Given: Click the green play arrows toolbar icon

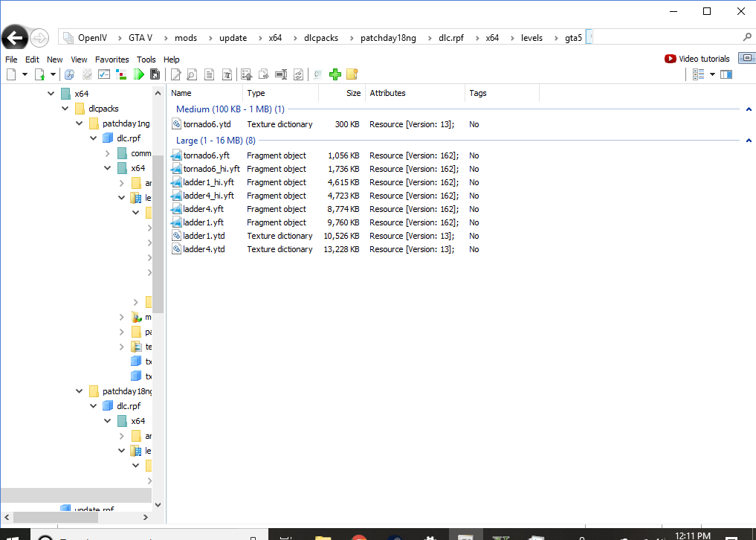Looking at the screenshot, I should point(138,74).
